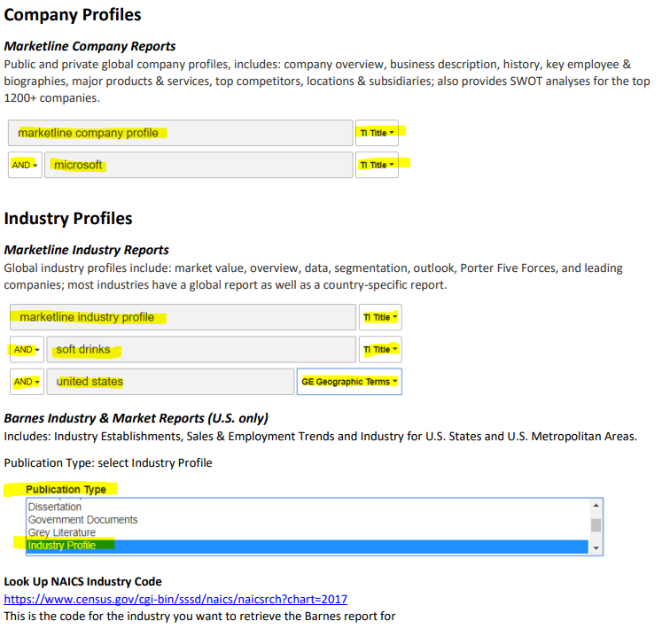The image size is (662, 644).
Task: Open the TI Title dropdown beside 'soft drinks'
Action: [x=379, y=350]
